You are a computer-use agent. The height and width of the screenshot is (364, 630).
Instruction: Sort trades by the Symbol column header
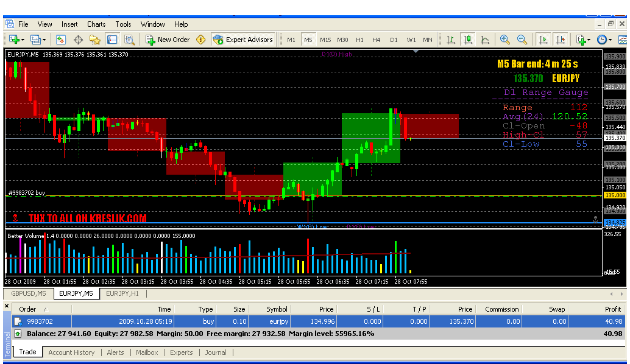[269, 309]
